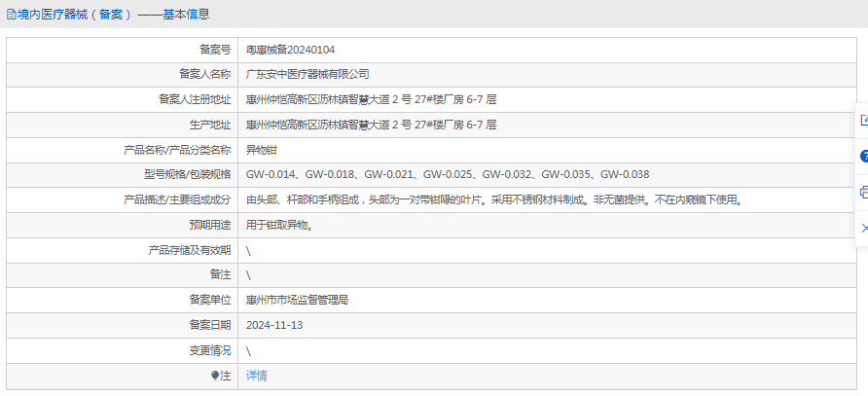This screenshot has width=868, height=396.
Task: Click the page title 境内医疗器械(备案)——基本信息
Action: point(114,15)
